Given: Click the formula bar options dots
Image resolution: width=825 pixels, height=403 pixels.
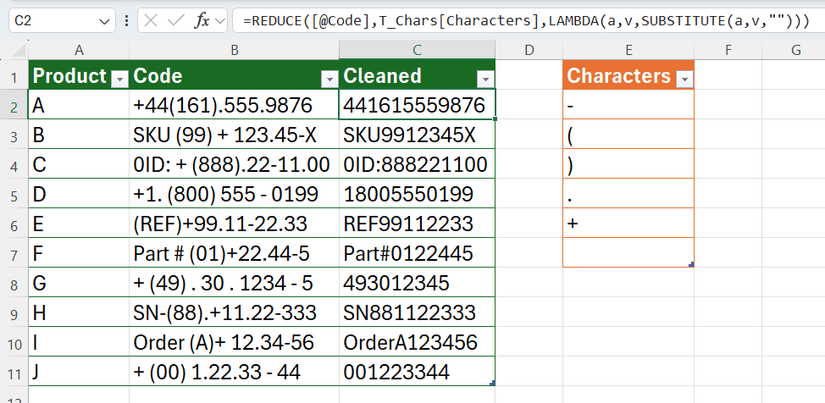Looking at the screenshot, I should [126, 21].
